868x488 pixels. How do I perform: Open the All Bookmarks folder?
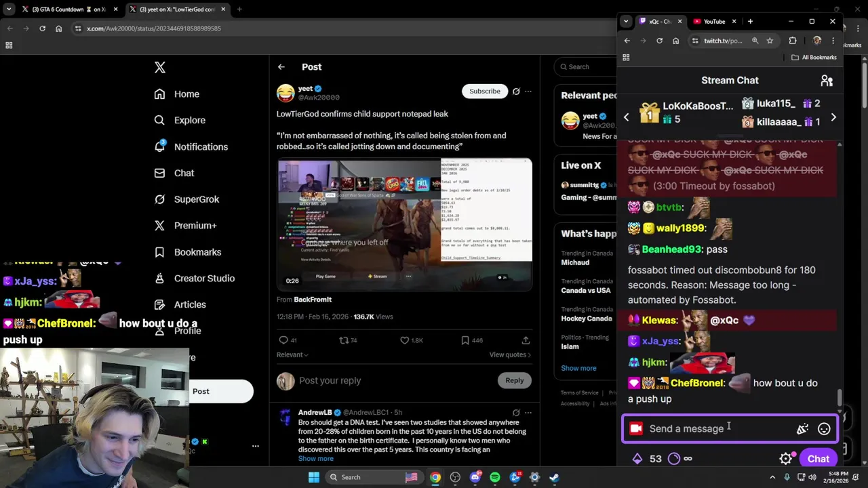[x=814, y=58]
